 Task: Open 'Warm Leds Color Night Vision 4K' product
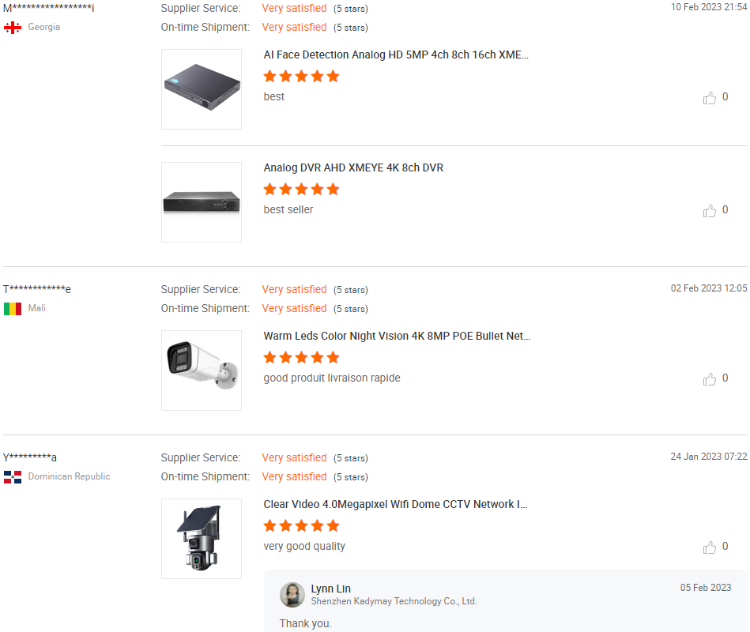coord(397,336)
